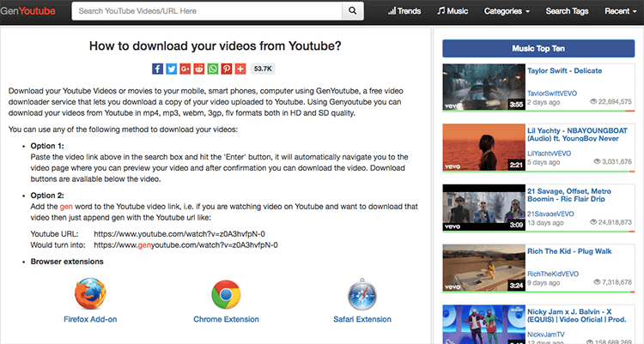This screenshot has width=644, height=344.
Task: Open Rich The Kid - Plug Walk title
Action: tap(569, 251)
